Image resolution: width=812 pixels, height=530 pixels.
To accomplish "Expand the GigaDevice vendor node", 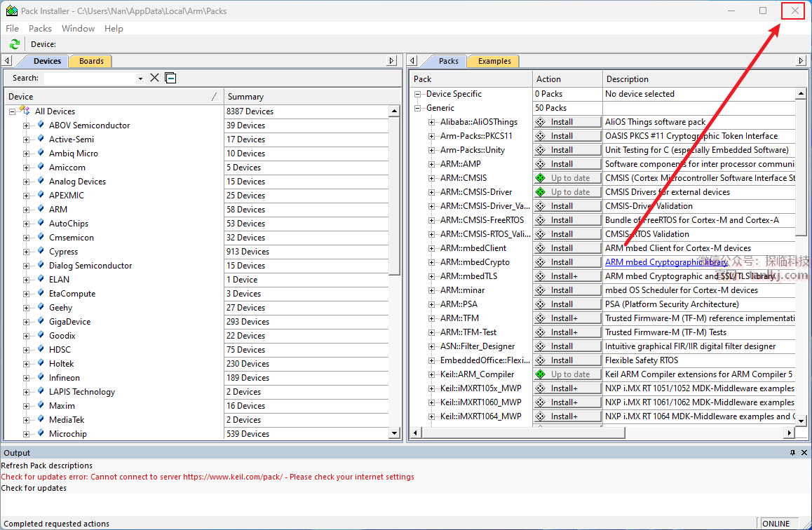I will [27, 322].
